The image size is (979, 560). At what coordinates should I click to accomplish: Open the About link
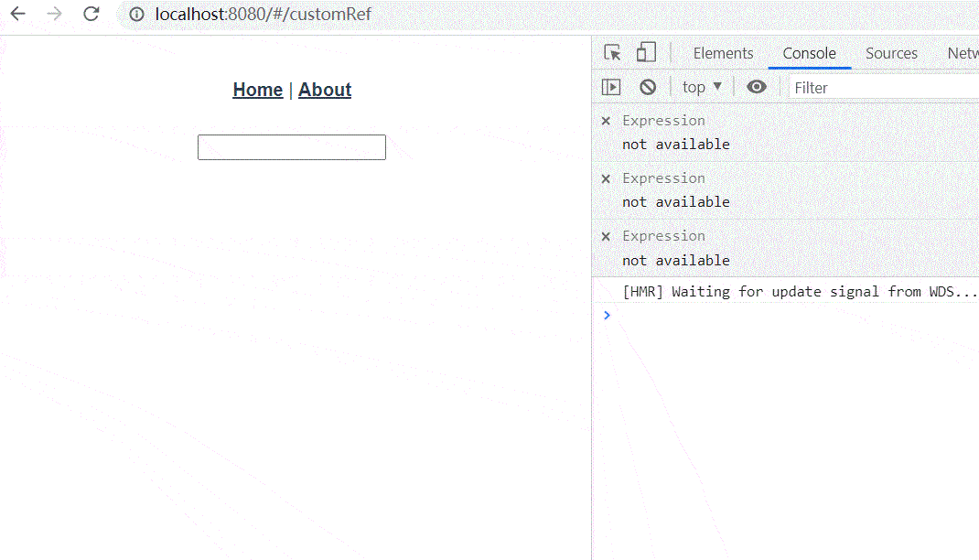(325, 90)
